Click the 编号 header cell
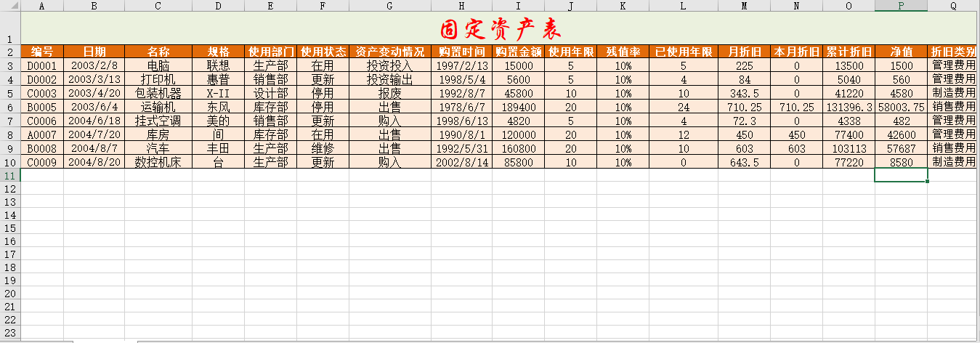 point(42,52)
